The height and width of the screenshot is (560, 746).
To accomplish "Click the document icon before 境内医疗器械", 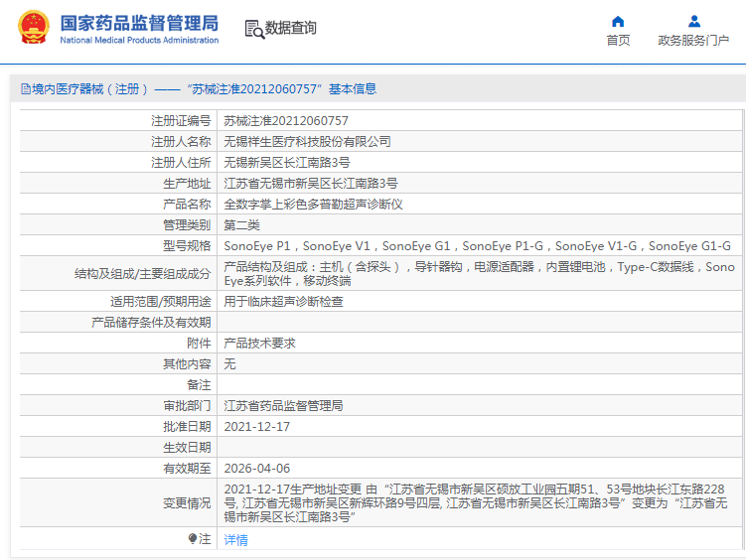I will (26, 89).
